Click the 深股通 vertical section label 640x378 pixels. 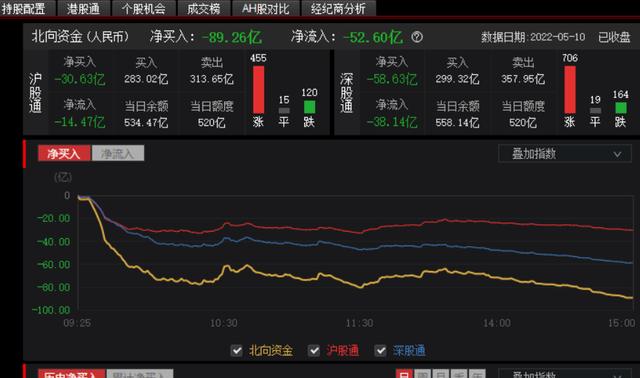(347, 93)
